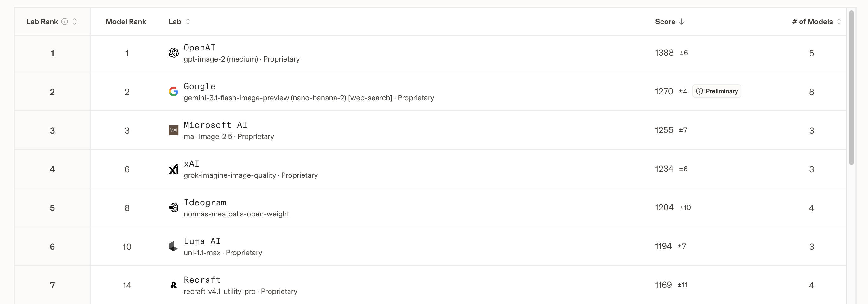Open the Lab Rank info tooltip icon
Viewport: 868px width, 304px height.
[65, 22]
